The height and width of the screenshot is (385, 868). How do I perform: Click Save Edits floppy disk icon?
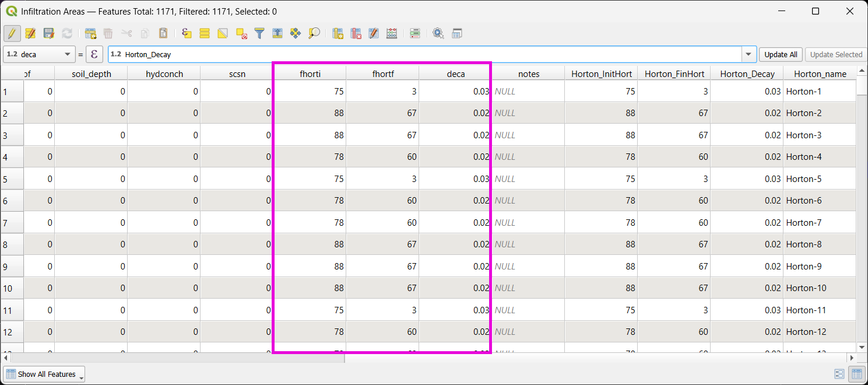48,33
